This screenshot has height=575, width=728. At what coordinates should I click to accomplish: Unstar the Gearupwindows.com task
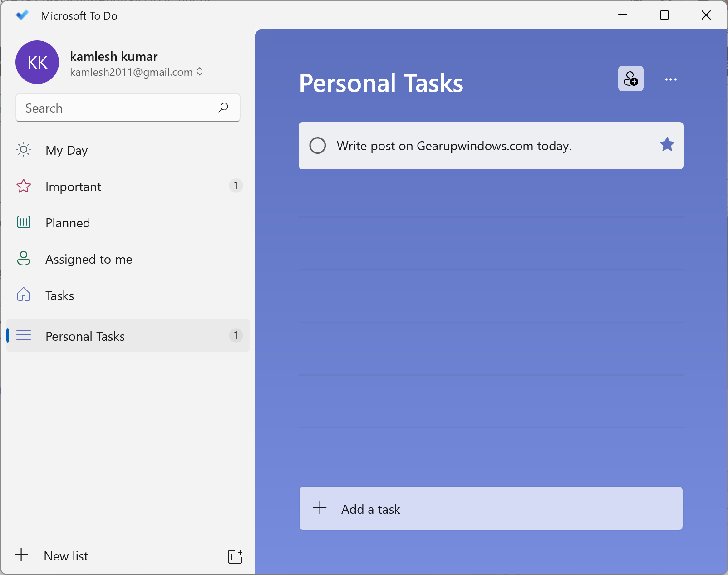coord(667,144)
